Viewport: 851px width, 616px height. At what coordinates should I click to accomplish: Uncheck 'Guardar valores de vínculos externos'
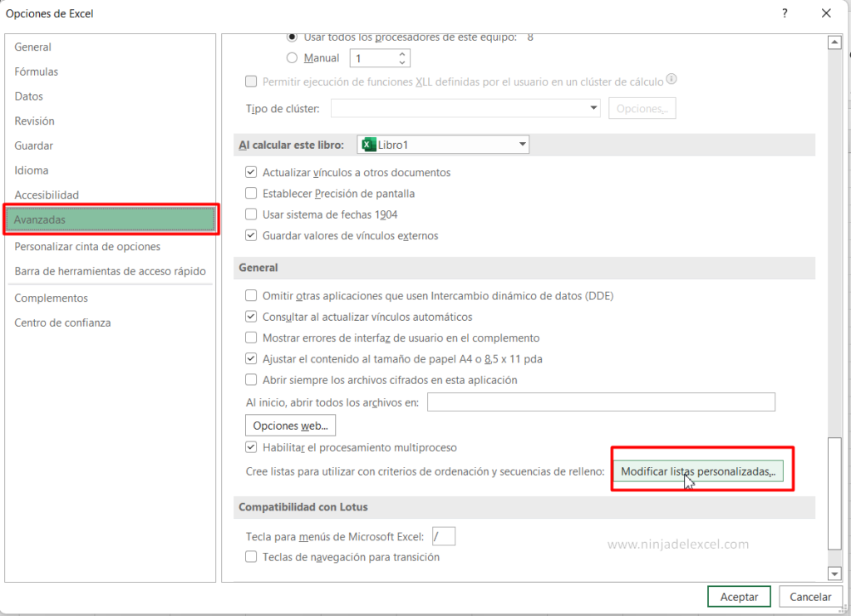coord(251,235)
